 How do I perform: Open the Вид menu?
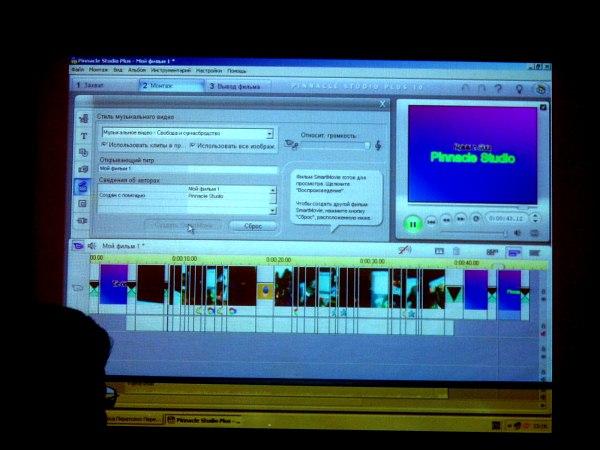point(118,70)
